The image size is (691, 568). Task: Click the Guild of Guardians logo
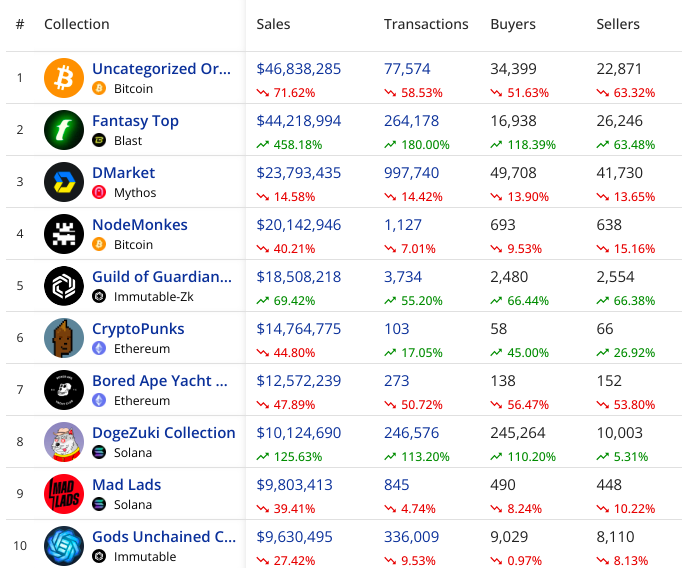(64, 286)
